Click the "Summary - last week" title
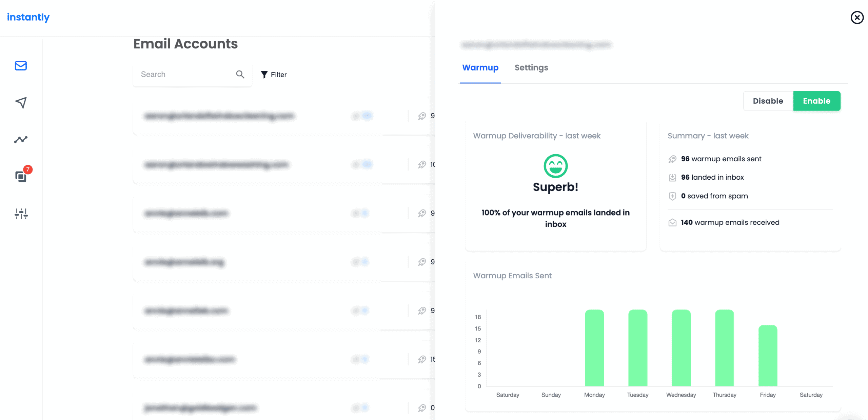This screenshot has width=868, height=420. tap(708, 136)
